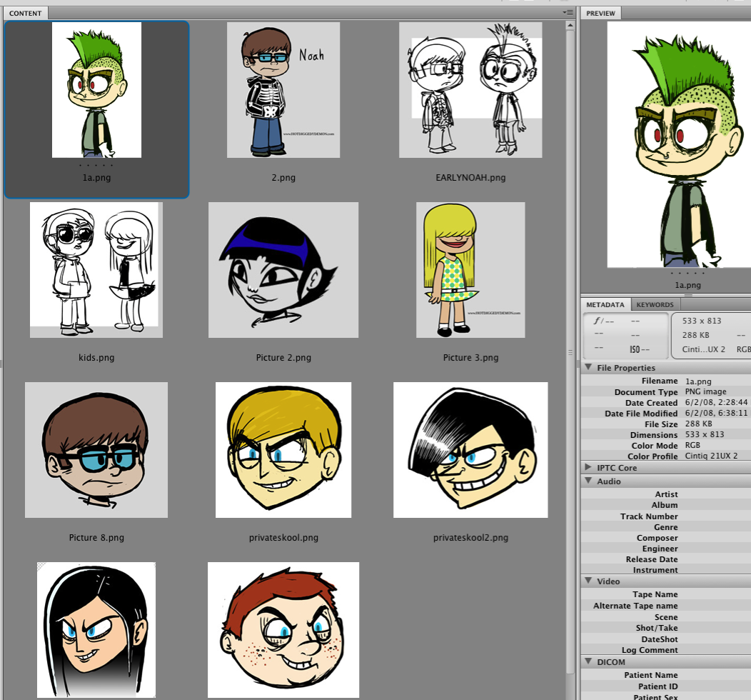The image size is (751, 700).
Task: Click the Scene field under Video
Action: (666, 617)
